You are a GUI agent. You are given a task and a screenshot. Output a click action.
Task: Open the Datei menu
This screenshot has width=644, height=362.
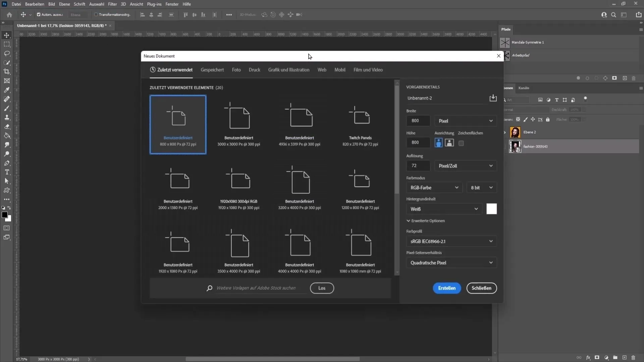16,4
